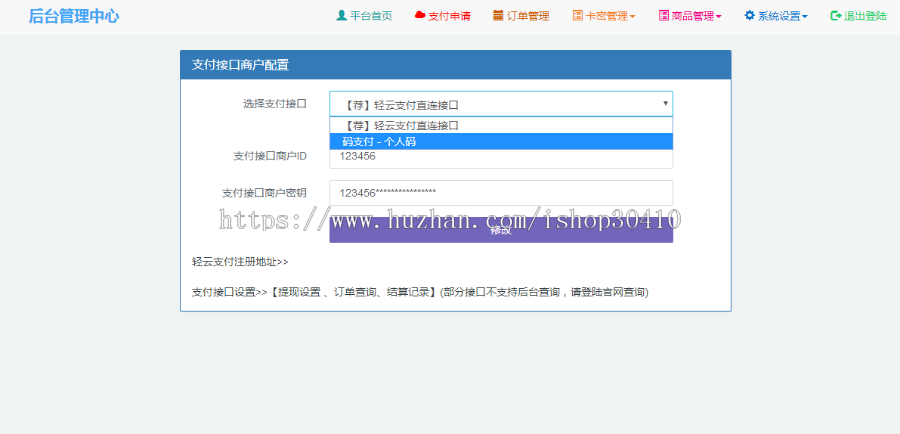The image size is (900, 434).
Task: Click the pink icon beside 商品管理
Action: pyautogui.click(x=664, y=16)
